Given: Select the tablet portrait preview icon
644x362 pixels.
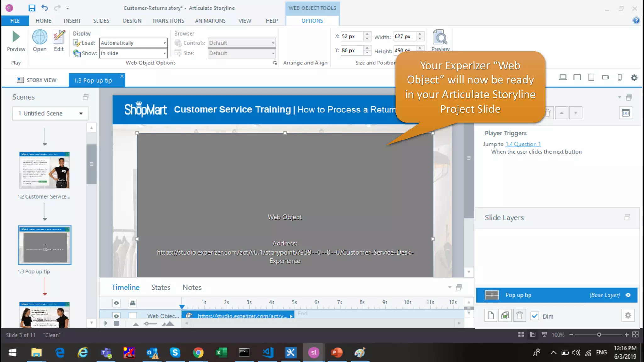Looking at the screenshot, I should point(591,77).
